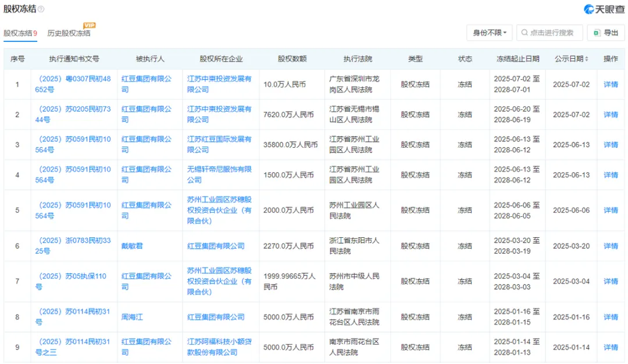Viewport: 628px width, 364px height.
Task: Click the 2025-03-20 publication date cell
Action: click(x=571, y=246)
